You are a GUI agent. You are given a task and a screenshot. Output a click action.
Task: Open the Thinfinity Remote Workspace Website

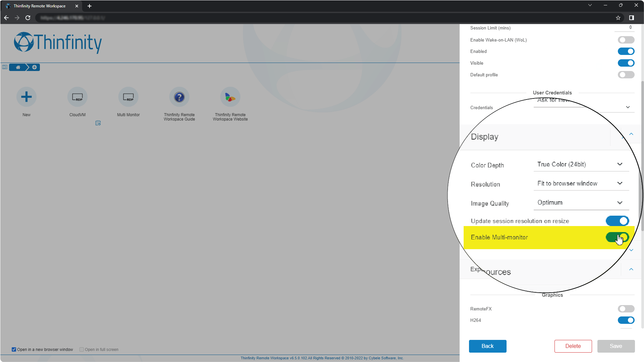click(x=230, y=97)
